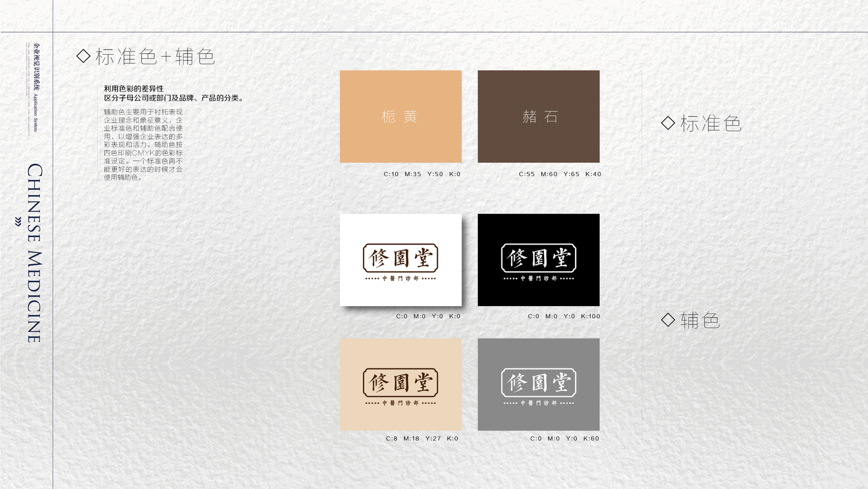Click the 区分子母公司或部门及品牌 text line

click(x=174, y=98)
